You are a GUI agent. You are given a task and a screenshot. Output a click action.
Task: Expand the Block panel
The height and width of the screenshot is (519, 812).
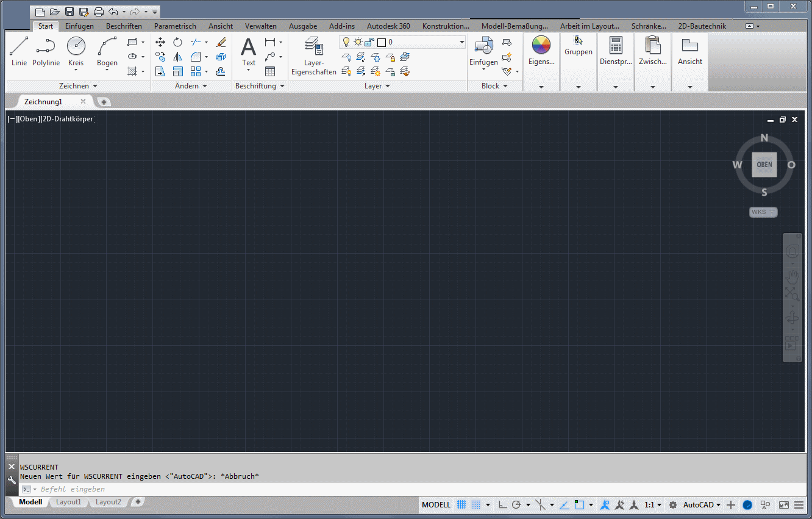[494, 86]
